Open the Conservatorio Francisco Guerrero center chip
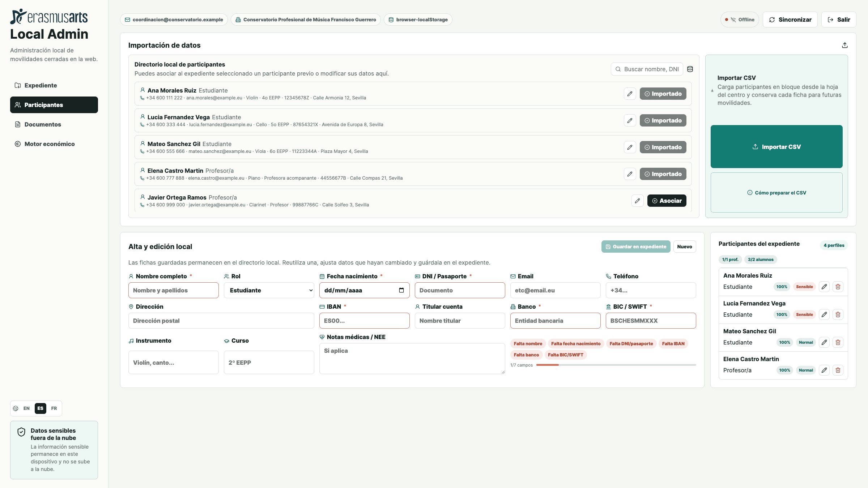868x488 pixels. coord(306,20)
